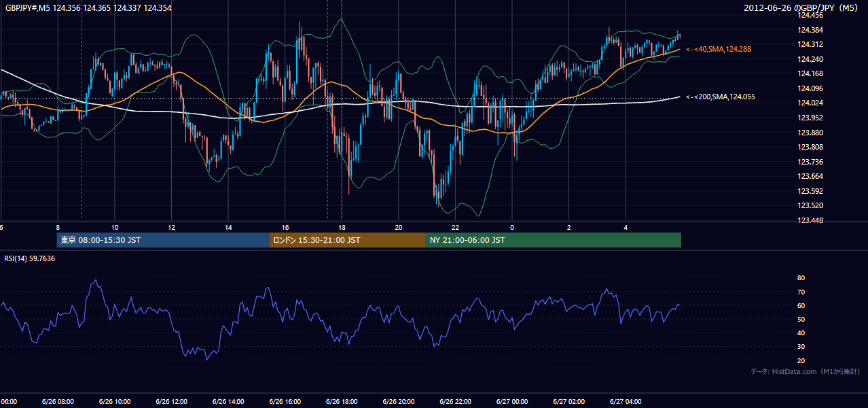Click price axis label 123.664

[811, 176]
